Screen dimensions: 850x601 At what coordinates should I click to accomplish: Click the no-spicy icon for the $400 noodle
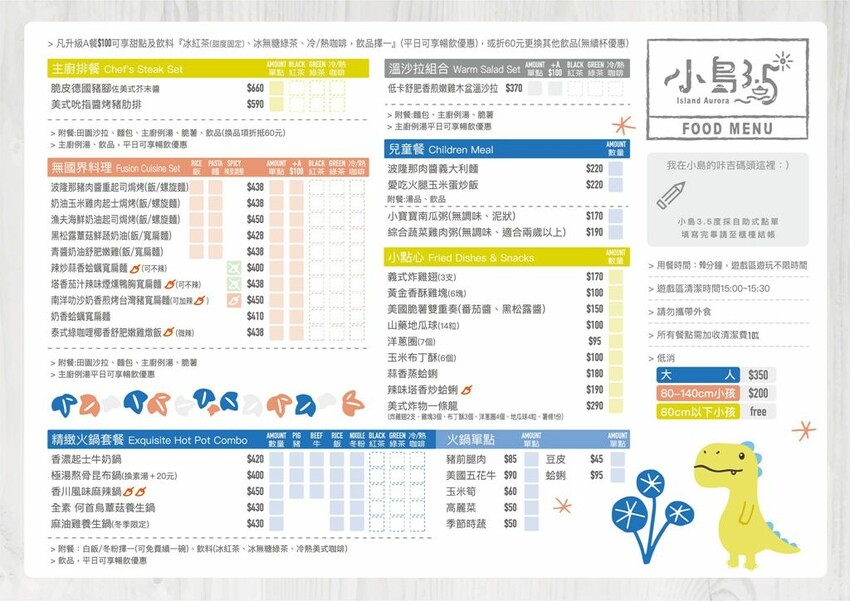pos(234,267)
